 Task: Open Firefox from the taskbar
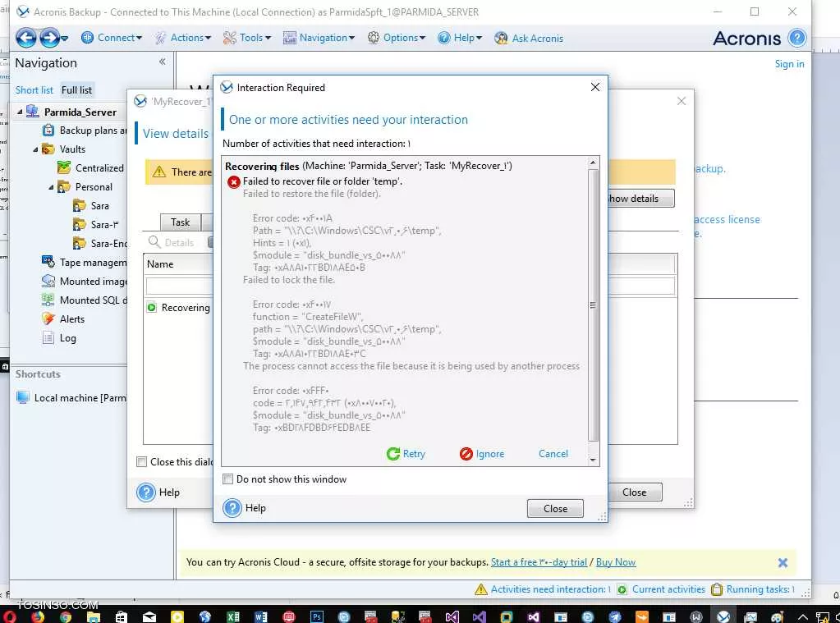pos(38,616)
